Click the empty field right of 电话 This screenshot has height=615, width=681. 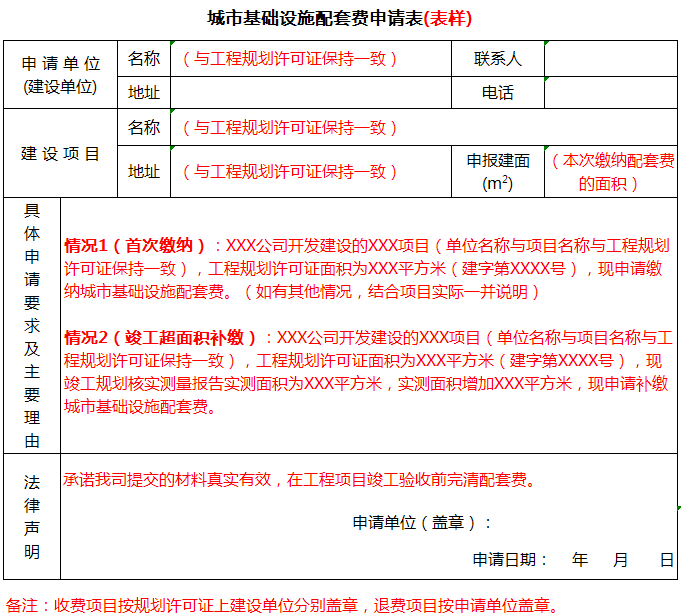coord(610,93)
